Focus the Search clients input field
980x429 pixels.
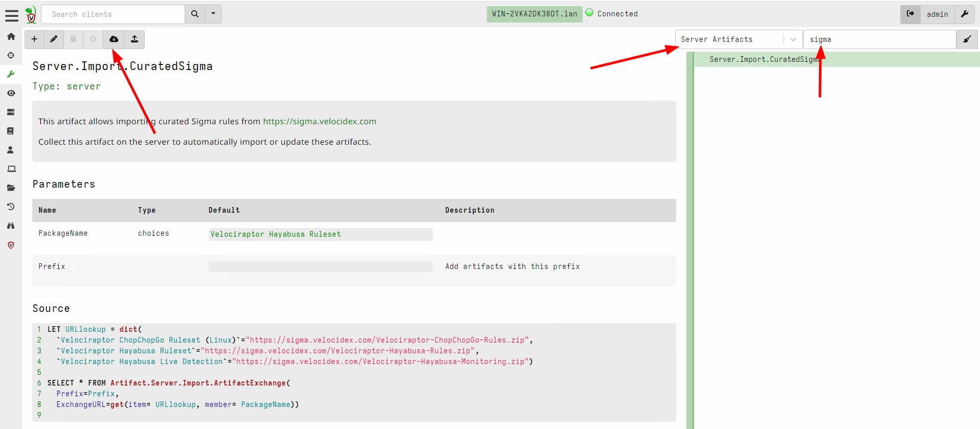tap(113, 14)
